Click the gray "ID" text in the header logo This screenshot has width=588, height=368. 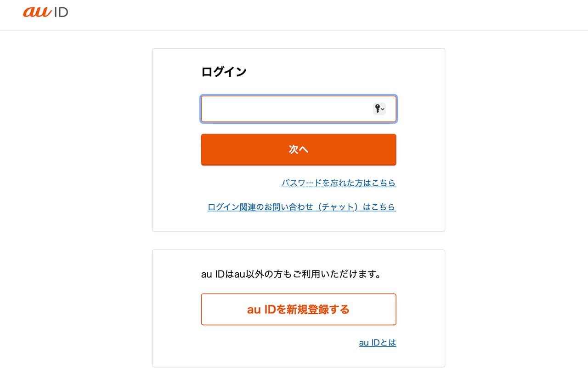(x=61, y=12)
